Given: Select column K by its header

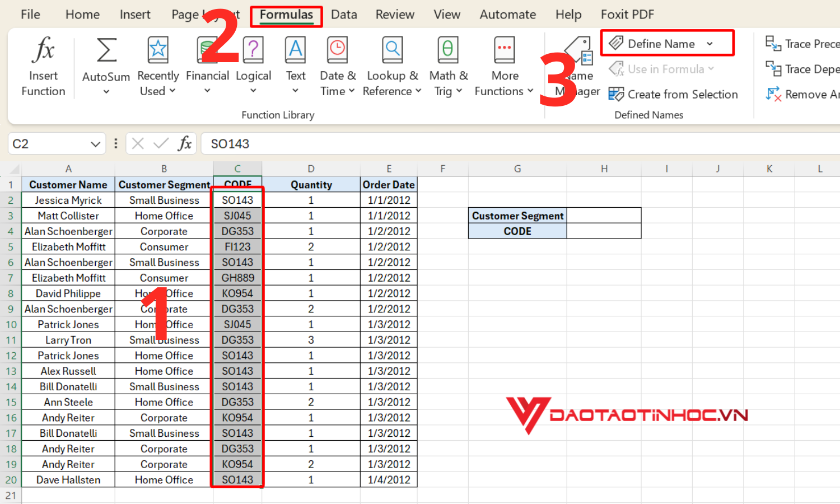Looking at the screenshot, I should [x=769, y=169].
